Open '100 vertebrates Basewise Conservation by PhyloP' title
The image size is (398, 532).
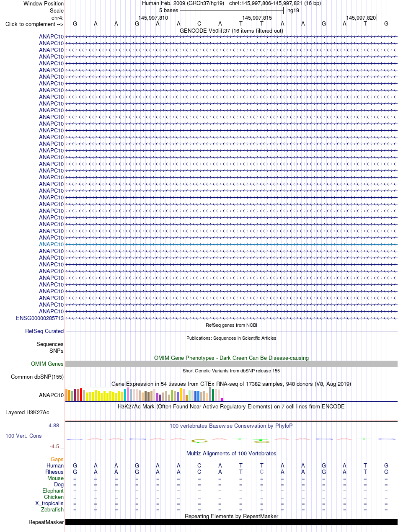(x=231, y=426)
